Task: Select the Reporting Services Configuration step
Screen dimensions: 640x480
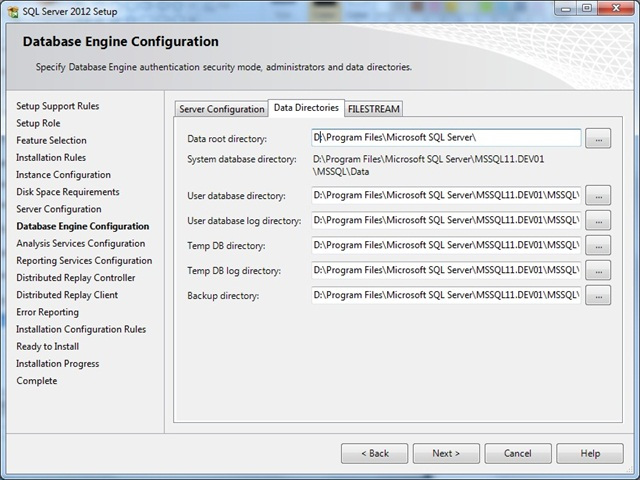Action: coord(84,260)
